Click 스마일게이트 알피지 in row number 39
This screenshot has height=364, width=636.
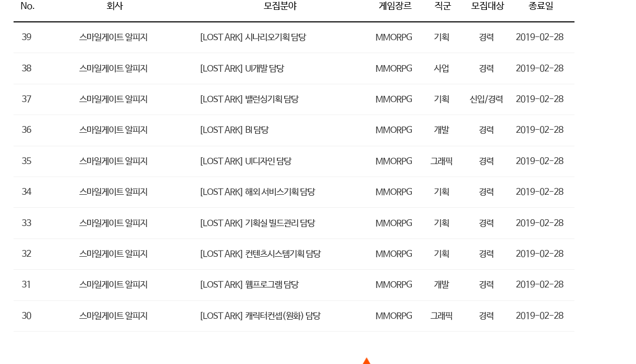pos(114,37)
